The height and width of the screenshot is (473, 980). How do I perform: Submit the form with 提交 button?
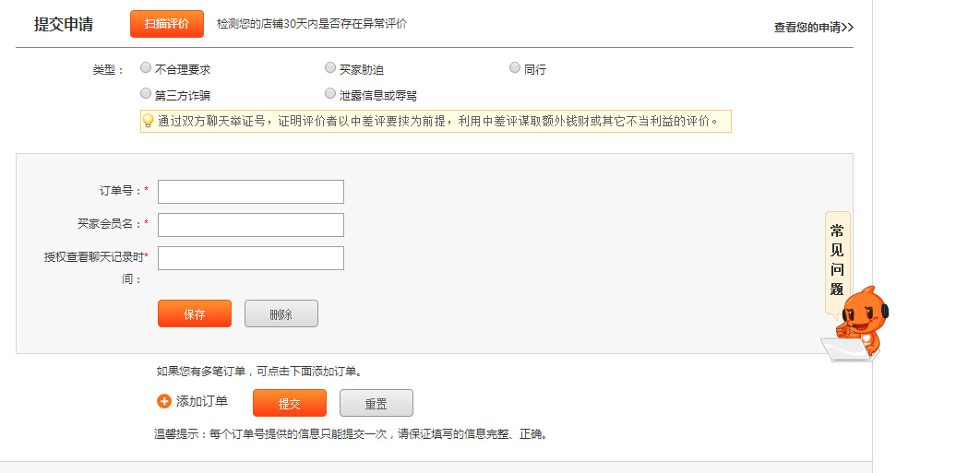[x=290, y=404]
